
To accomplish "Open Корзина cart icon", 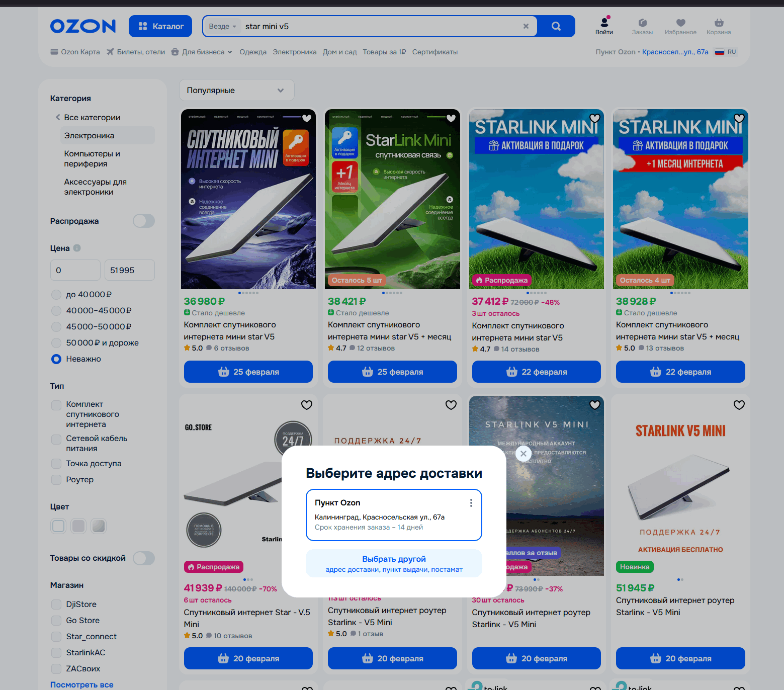I will tap(719, 26).
